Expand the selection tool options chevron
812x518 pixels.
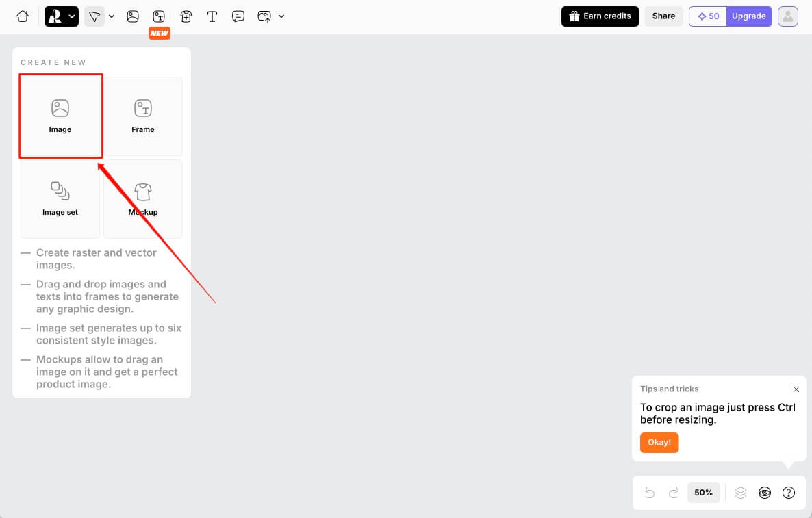(x=112, y=16)
